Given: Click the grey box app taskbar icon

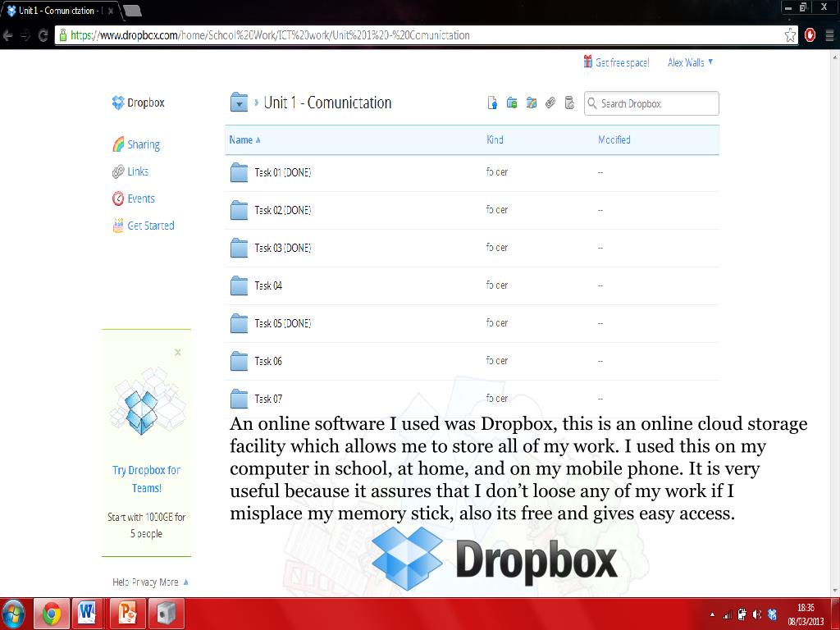Looking at the screenshot, I should (166, 614).
